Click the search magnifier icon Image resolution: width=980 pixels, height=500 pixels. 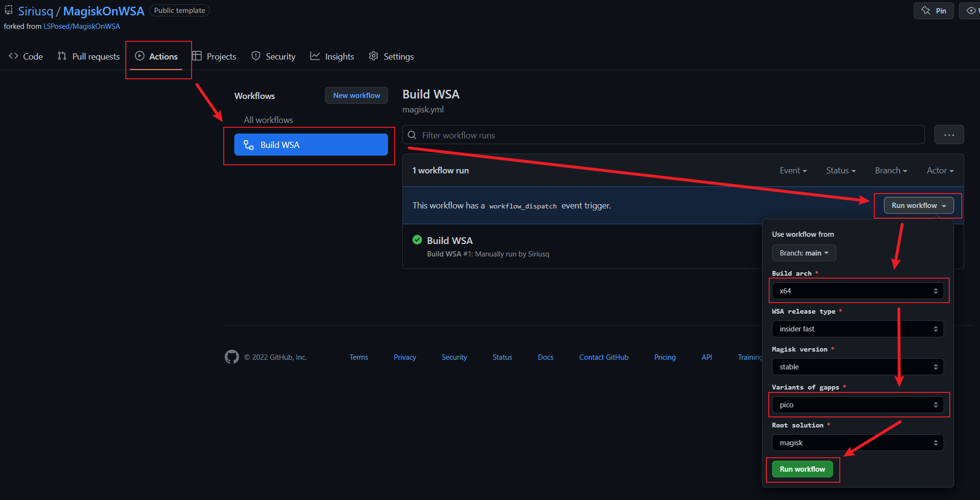pos(412,135)
